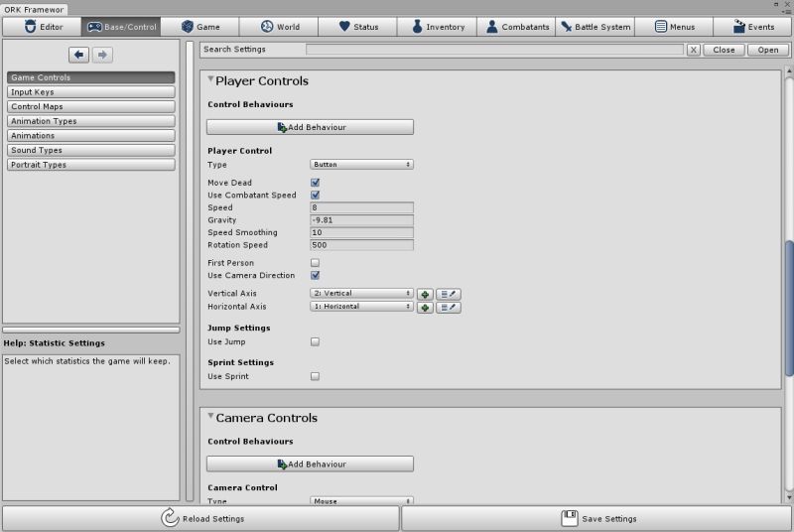Click the horizontal splitter above the Help panel

[x=91, y=331]
